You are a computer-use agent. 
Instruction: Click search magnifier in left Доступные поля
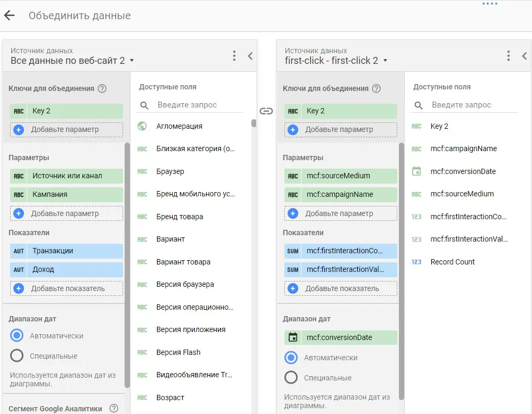[144, 105]
